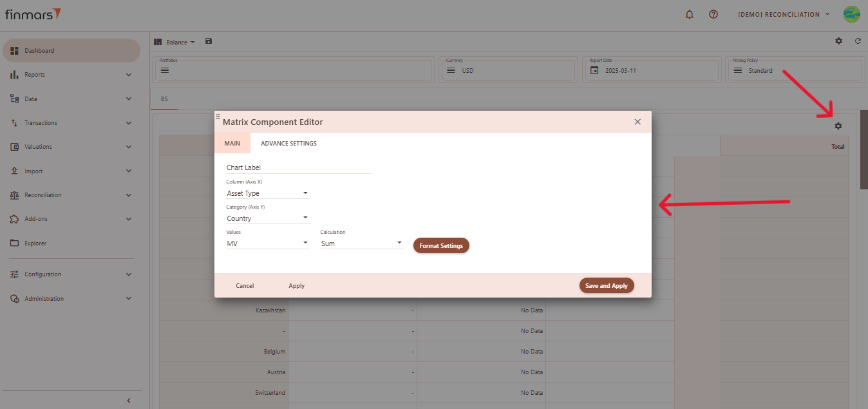Image resolution: width=868 pixels, height=409 pixels.
Task: Open the Column (Axis X) Asset Type dropdown
Action: (x=268, y=193)
